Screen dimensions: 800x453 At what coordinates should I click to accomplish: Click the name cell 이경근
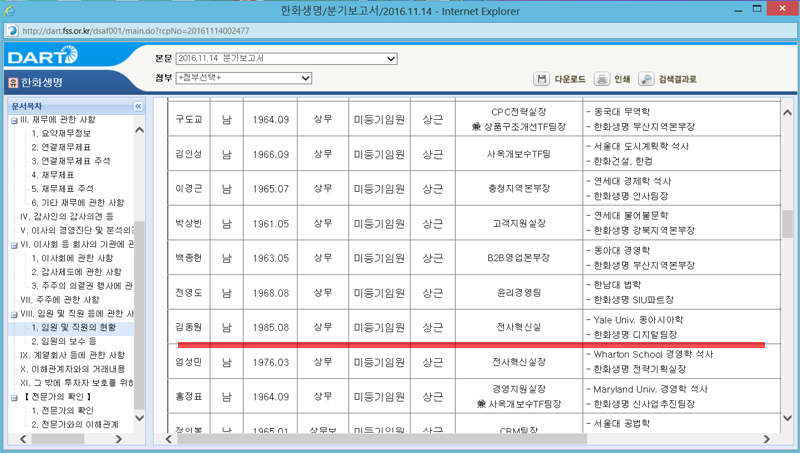coord(189,189)
